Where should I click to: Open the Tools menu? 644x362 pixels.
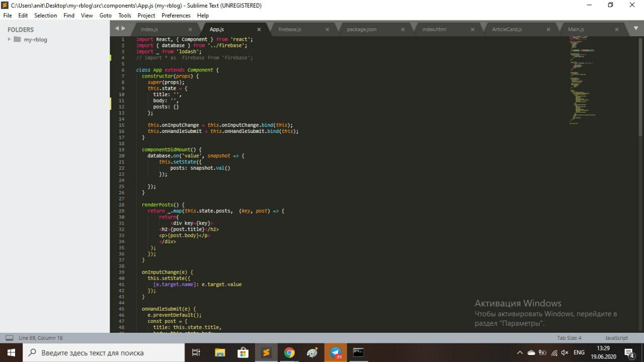pyautogui.click(x=125, y=16)
